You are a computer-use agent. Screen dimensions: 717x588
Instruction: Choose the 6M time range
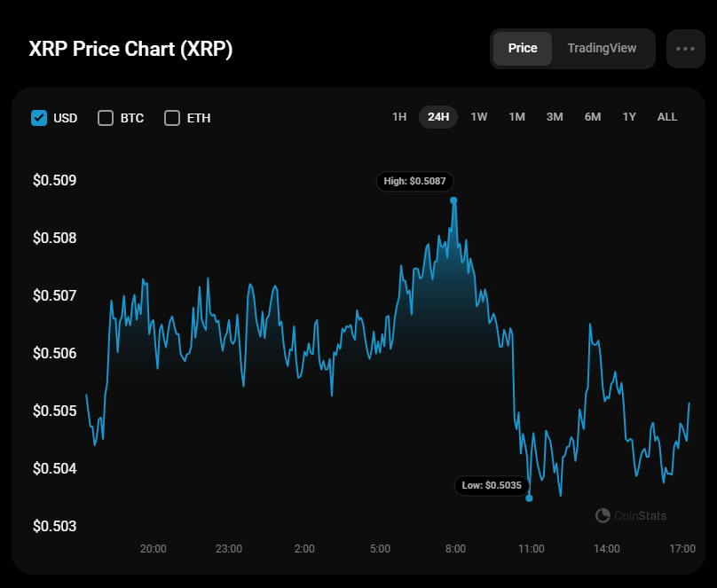(x=593, y=117)
